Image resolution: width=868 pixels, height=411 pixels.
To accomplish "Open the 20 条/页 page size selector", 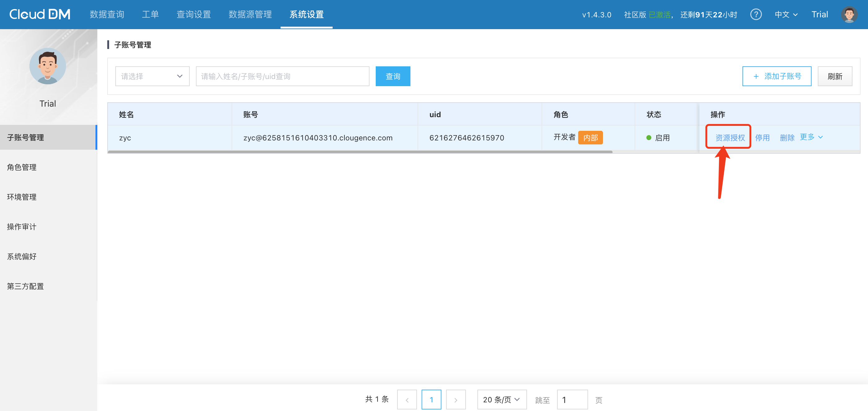I will (x=501, y=400).
